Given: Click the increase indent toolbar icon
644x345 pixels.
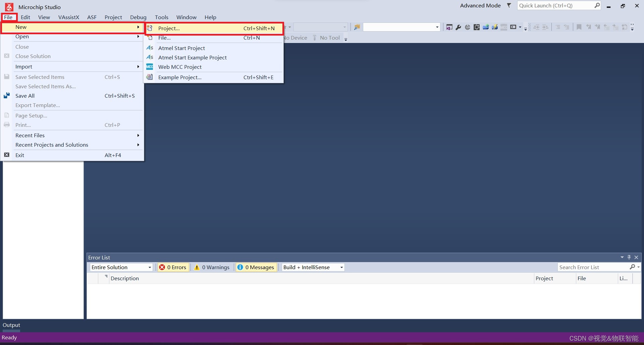Looking at the screenshot, I should (546, 27).
